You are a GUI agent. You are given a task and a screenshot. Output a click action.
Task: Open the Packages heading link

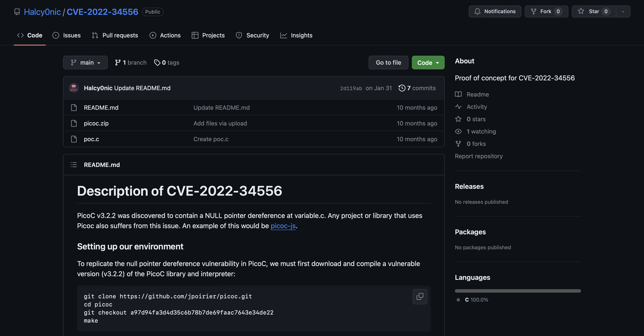(x=470, y=232)
